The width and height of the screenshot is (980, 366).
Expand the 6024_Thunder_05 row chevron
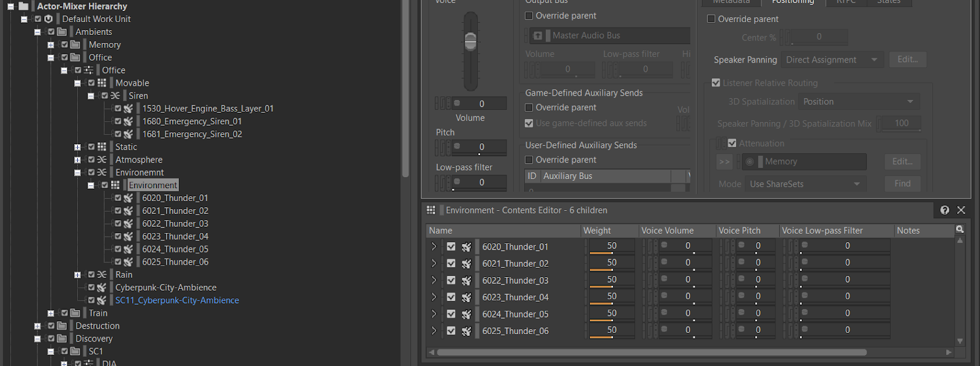tap(434, 314)
